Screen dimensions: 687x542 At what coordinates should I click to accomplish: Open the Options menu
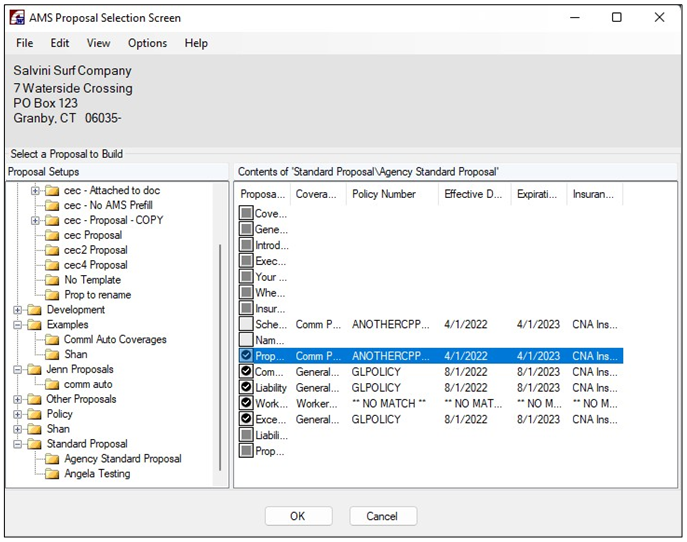click(x=147, y=43)
